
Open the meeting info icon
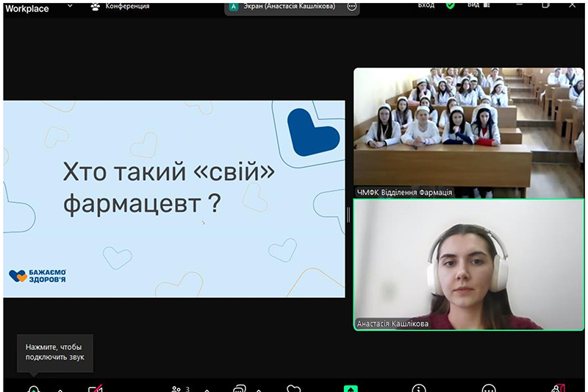[x=419, y=389]
